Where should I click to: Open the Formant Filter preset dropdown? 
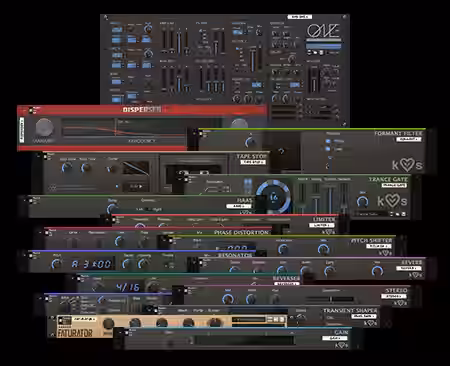tap(409, 139)
